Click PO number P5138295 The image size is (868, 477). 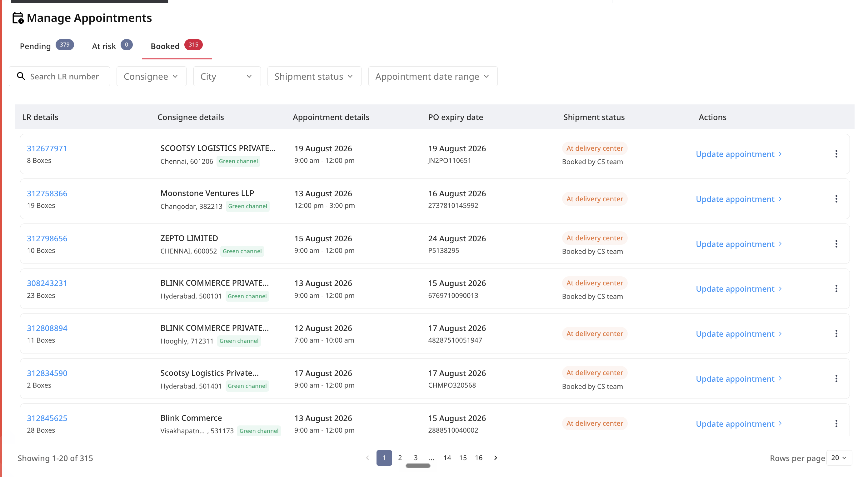(x=443, y=250)
